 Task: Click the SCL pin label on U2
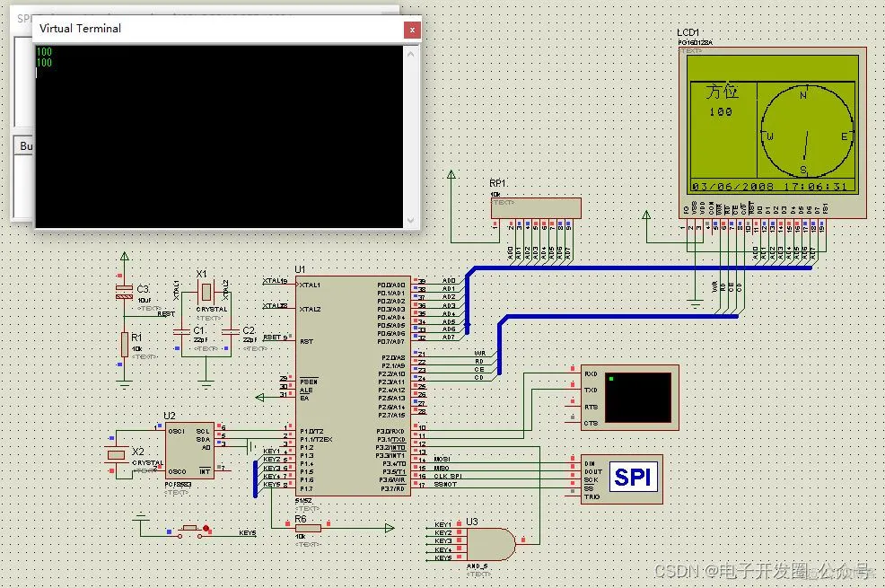(203, 431)
